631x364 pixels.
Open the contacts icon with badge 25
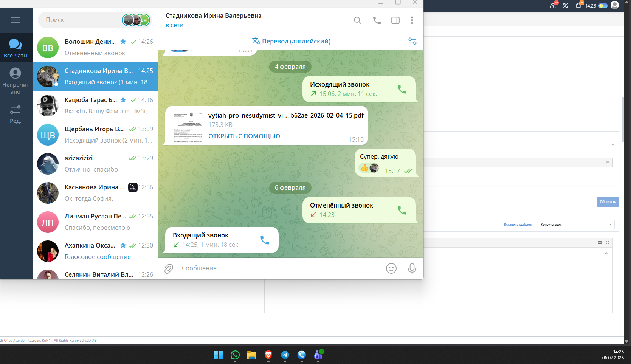coord(553,5)
